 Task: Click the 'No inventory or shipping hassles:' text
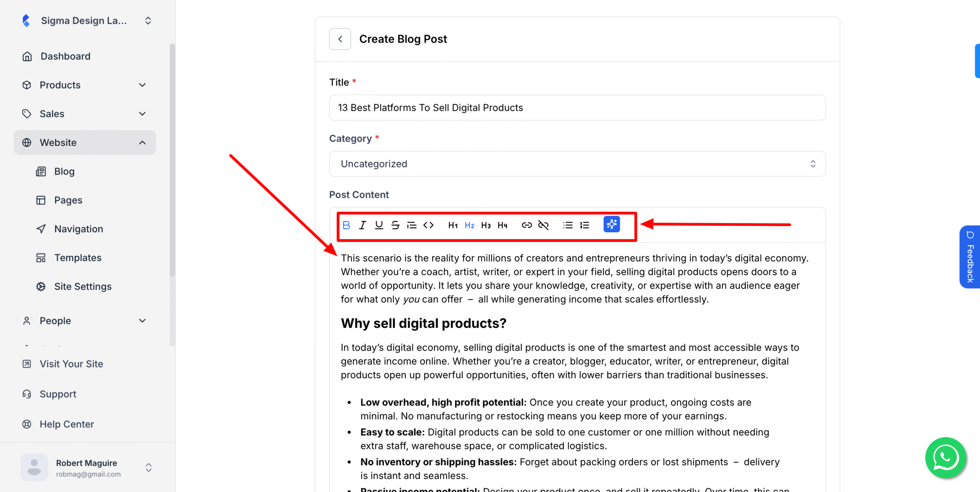438,462
